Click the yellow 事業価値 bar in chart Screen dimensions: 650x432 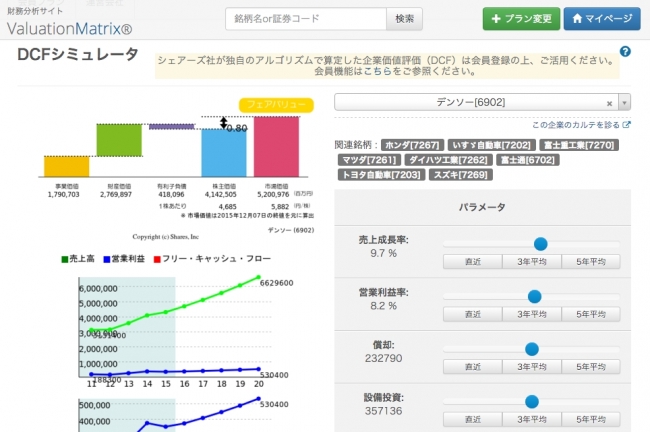point(67,167)
